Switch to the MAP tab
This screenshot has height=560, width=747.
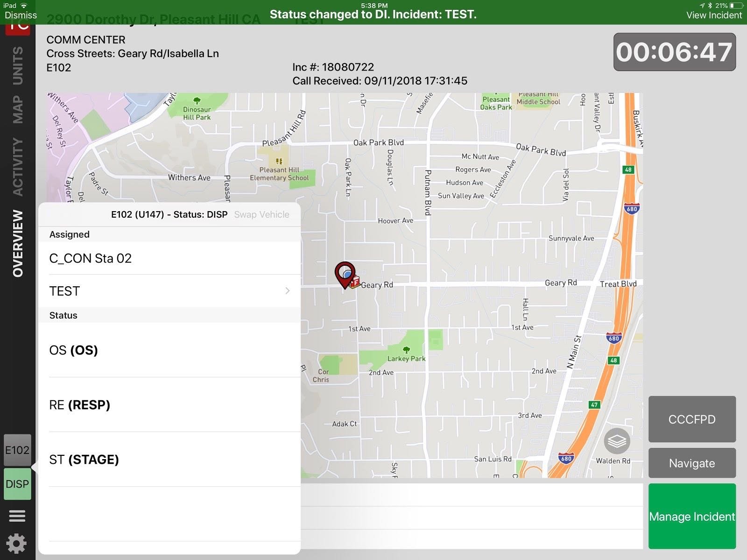18,109
